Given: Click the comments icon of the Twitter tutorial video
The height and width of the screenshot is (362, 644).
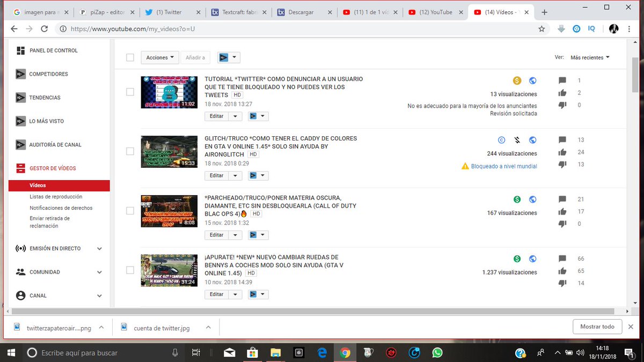Looking at the screenshot, I should pyautogui.click(x=562, y=80).
